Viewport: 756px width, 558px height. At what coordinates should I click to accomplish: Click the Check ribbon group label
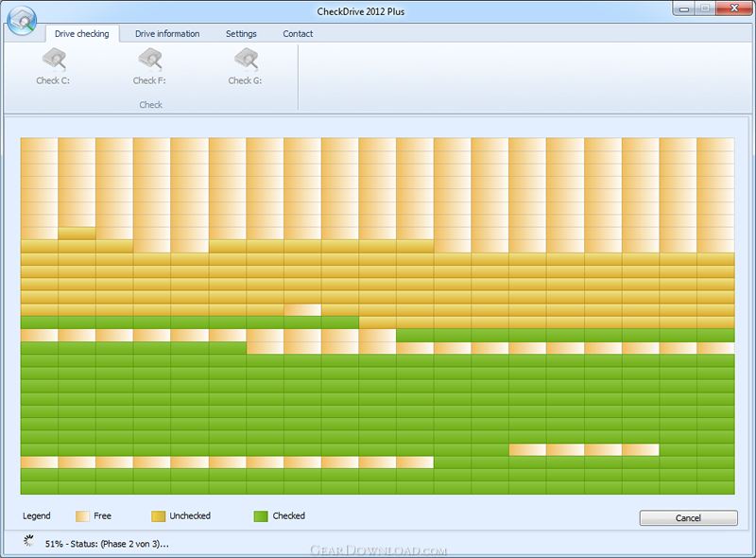coord(151,105)
